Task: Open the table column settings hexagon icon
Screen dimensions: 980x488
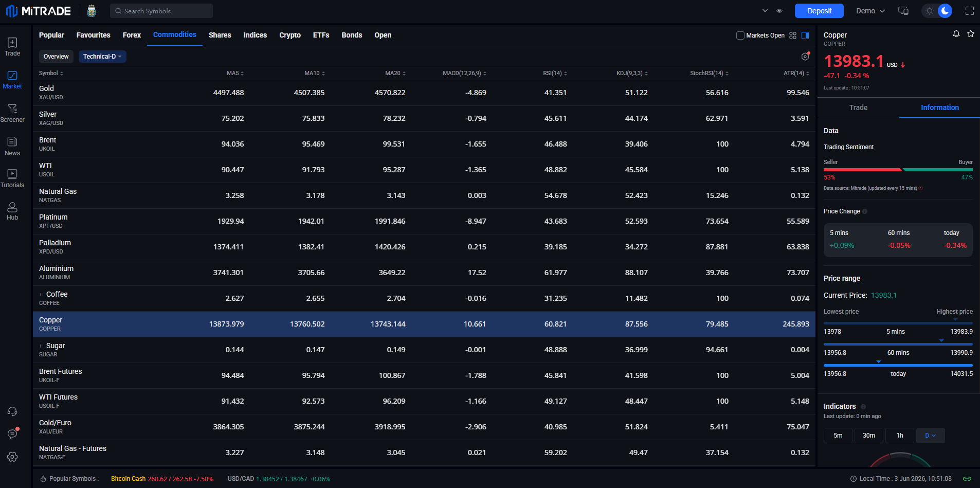Action: coord(805,57)
